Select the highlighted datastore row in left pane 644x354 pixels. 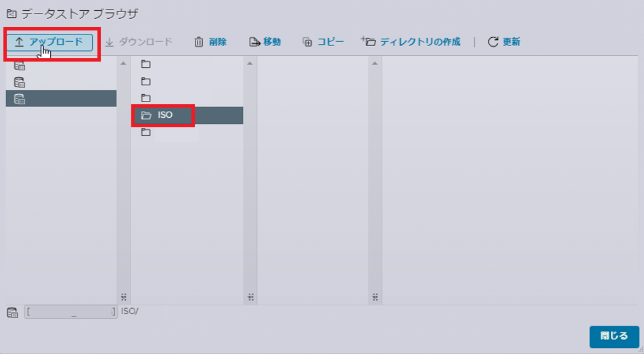(61, 99)
